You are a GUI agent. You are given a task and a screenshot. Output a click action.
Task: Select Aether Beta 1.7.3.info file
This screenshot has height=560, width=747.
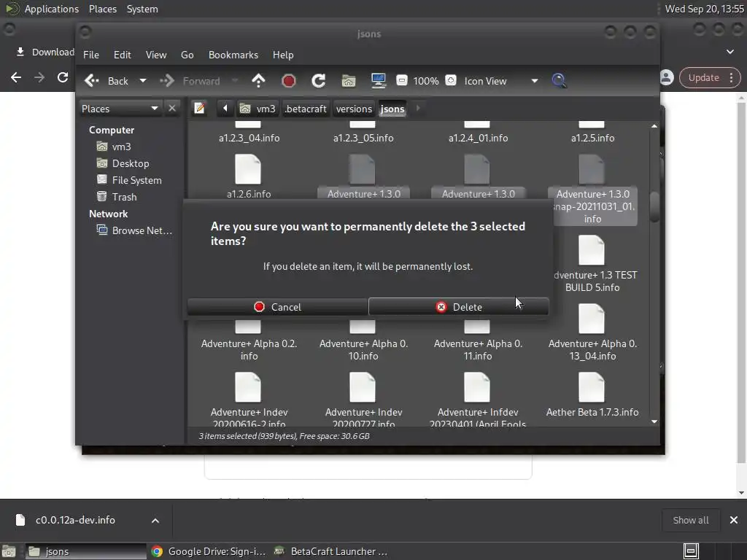point(592,395)
